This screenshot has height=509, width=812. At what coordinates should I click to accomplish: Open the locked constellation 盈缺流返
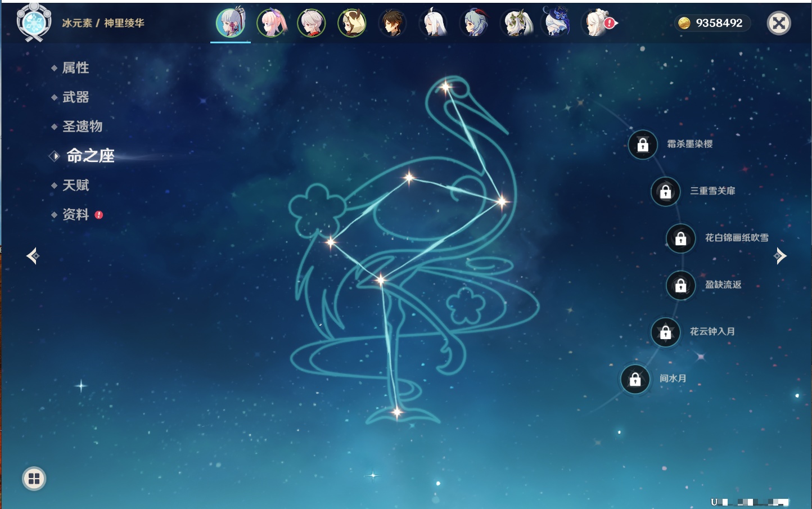681,285
